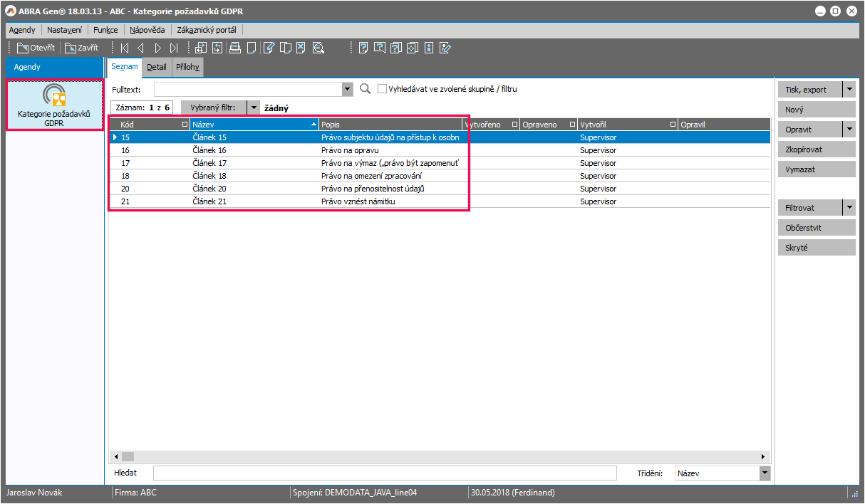Open the Kategorie požadavků GDPR agenda icon
The image size is (865, 504).
click(x=54, y=105)
